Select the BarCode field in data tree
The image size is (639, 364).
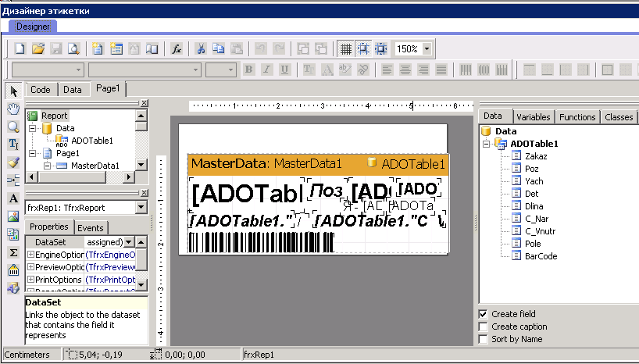(x=541, y=255)
